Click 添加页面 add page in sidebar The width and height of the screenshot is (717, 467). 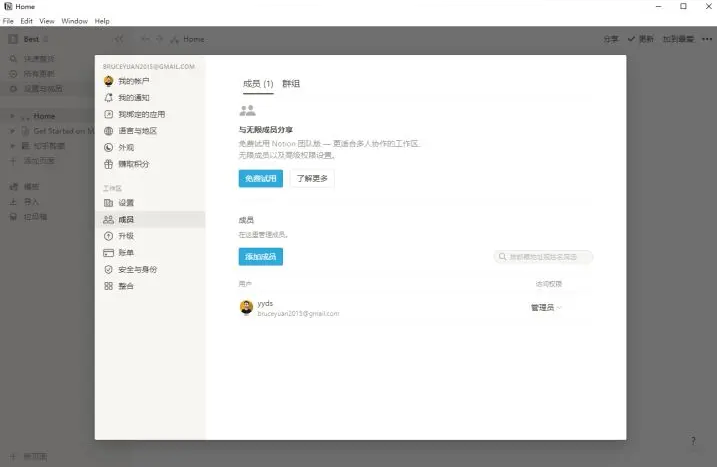(33, 161)
